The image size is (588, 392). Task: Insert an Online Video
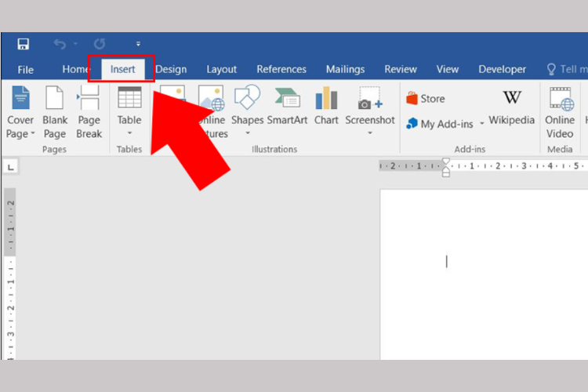(560, 112)
